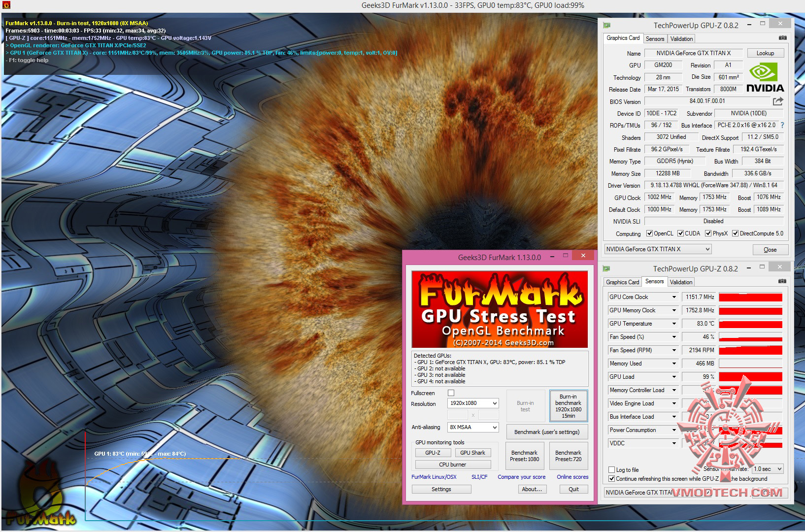Open the Bus Interface Load sensor dropdown
This screenshot has width=805, height=532.
[643, 417]
